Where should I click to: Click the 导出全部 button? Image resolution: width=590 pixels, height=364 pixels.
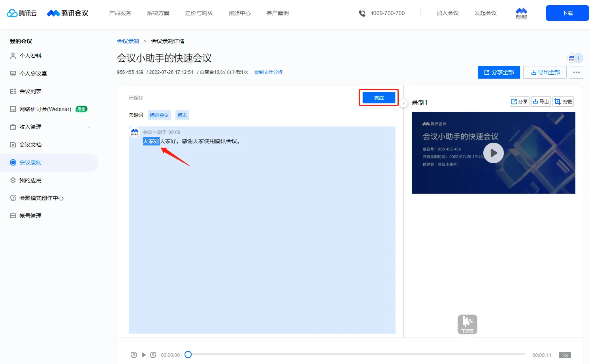click(545, 72)
